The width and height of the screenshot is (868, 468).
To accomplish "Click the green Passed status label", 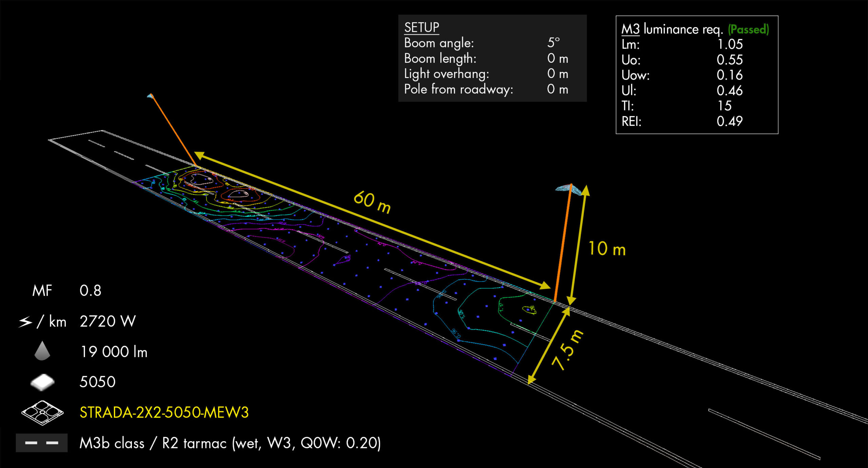I will tap(748, 30).
